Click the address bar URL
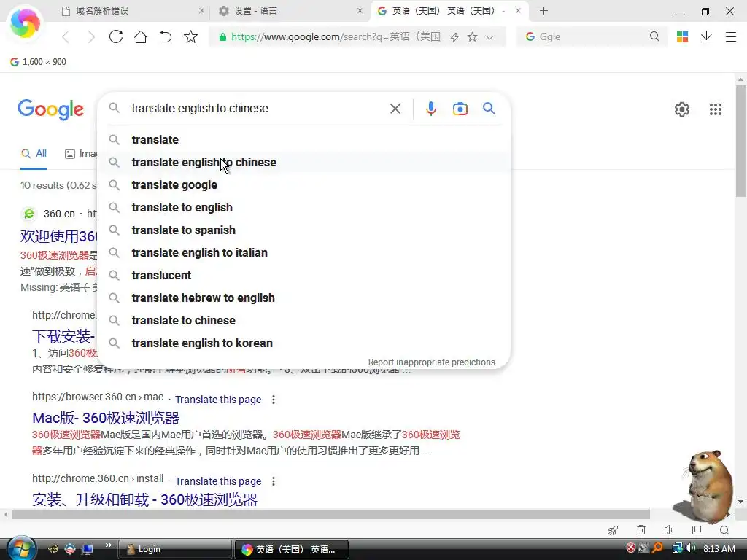747x560 pixels. [336, 36]
